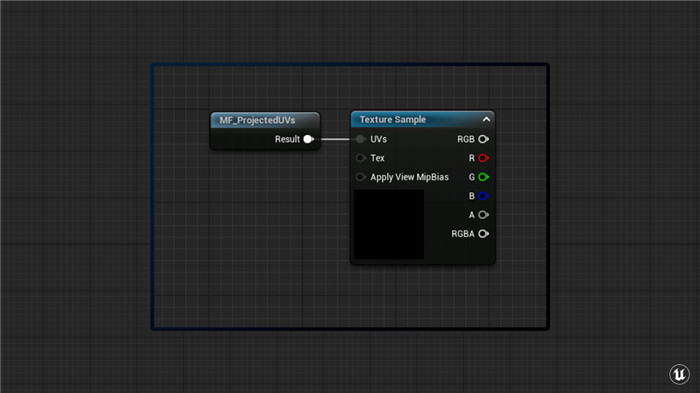
Task: Click the empty graph grid outside comment box
Action: click(x=76, y=196)
